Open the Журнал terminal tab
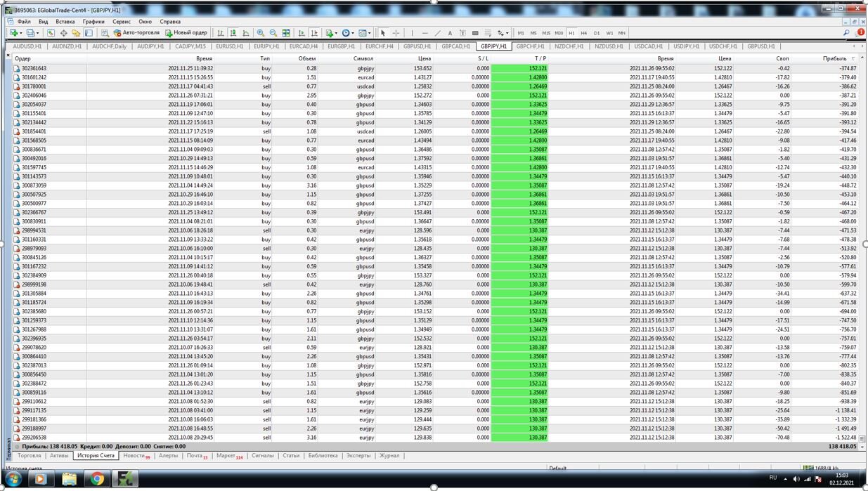This screenshot has width=868, height=491. [389, 456]
